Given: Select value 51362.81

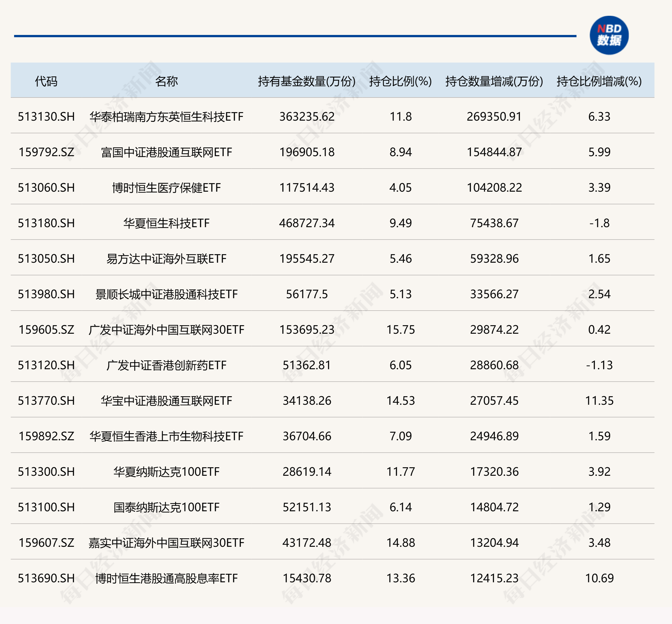Looking at the screenshot, I should (x=307, y=365).
